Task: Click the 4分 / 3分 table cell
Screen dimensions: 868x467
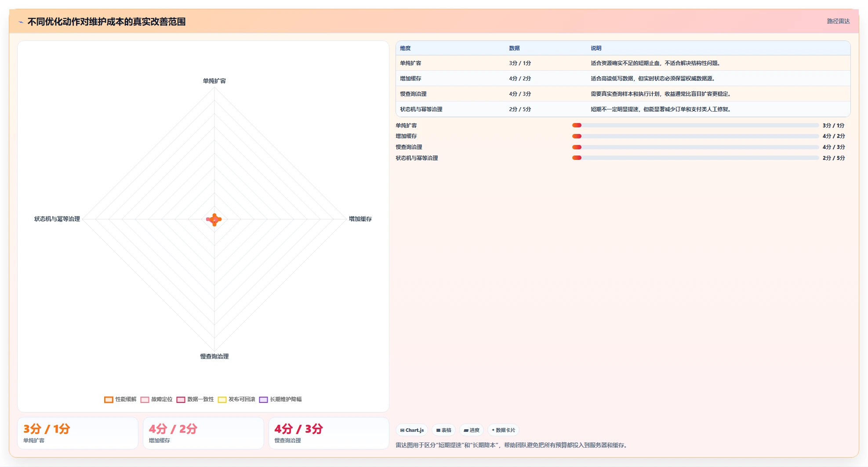Action: (520, 94)
